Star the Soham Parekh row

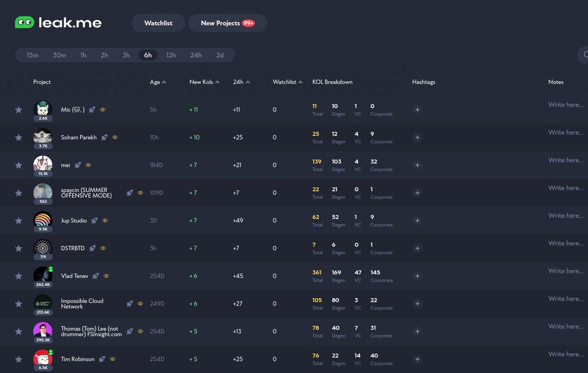pyautogui.click(x=19, y=138)
